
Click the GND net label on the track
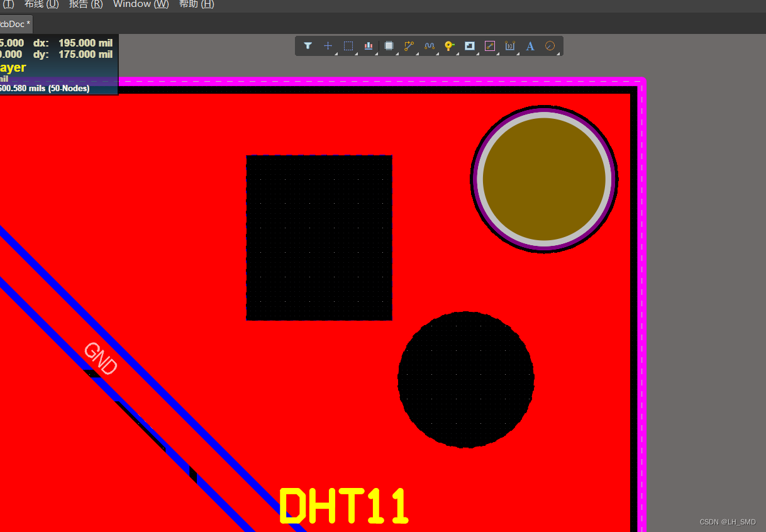(x=101, y=358)
